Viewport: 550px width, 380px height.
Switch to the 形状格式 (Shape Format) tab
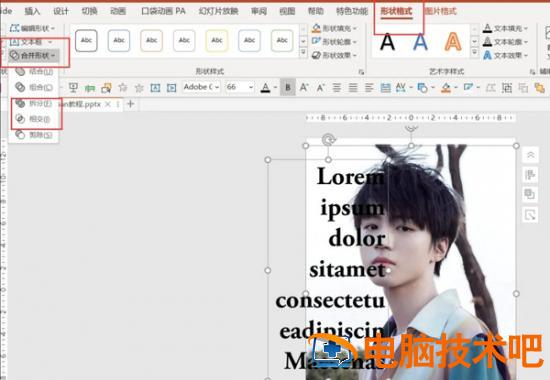[x=396, y=11]
